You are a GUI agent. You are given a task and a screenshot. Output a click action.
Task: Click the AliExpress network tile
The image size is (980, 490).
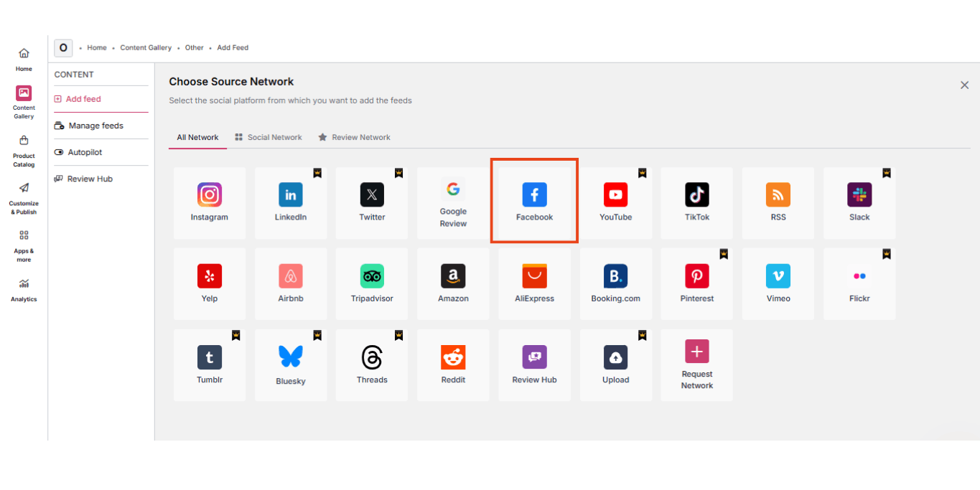click(x=534, y=284)
